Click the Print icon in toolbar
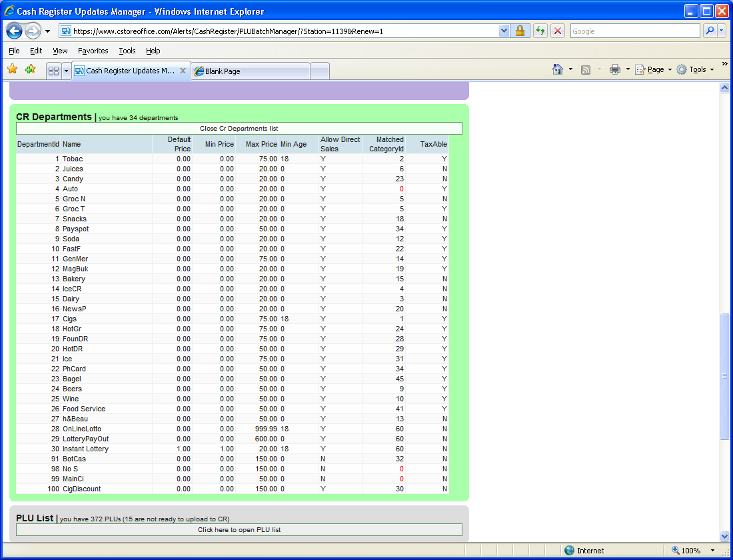The image size is (733, 560). tap(615, 69)
